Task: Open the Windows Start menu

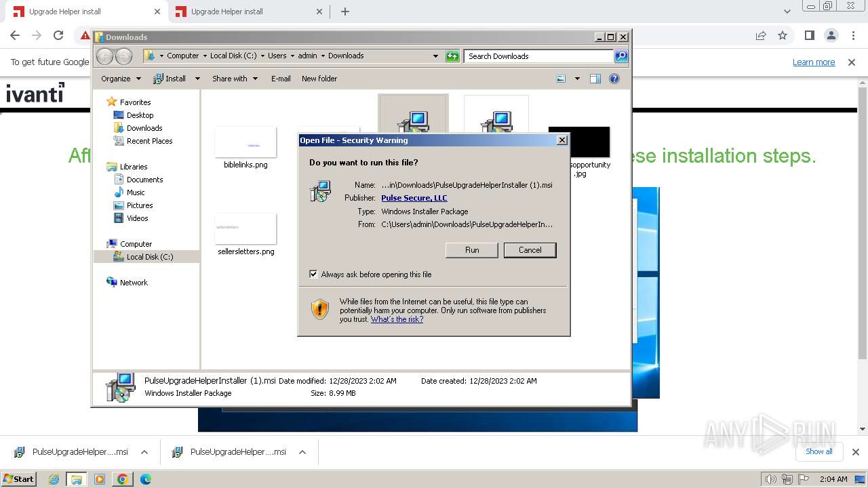Action: coord(19,479)
